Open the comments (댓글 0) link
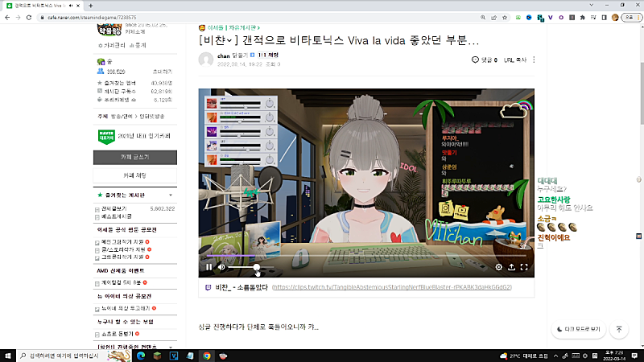644x362 pixels. tap(485, 60)
